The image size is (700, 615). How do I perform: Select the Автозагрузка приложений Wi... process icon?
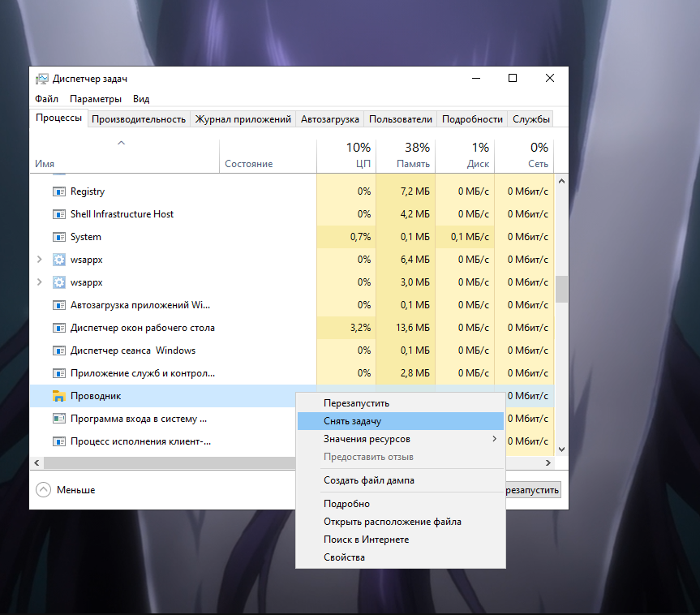pyautogui.click(x=59, y=306)
